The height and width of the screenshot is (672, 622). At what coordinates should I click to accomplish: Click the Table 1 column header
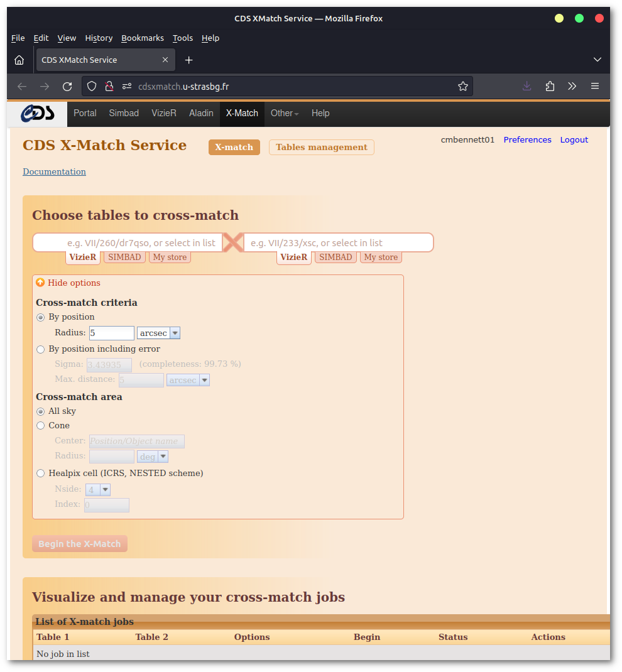[x=53, y=637]
